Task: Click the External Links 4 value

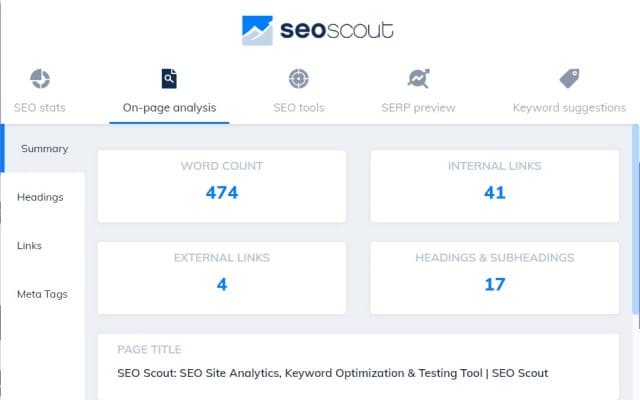Action: tap(222, 284)
